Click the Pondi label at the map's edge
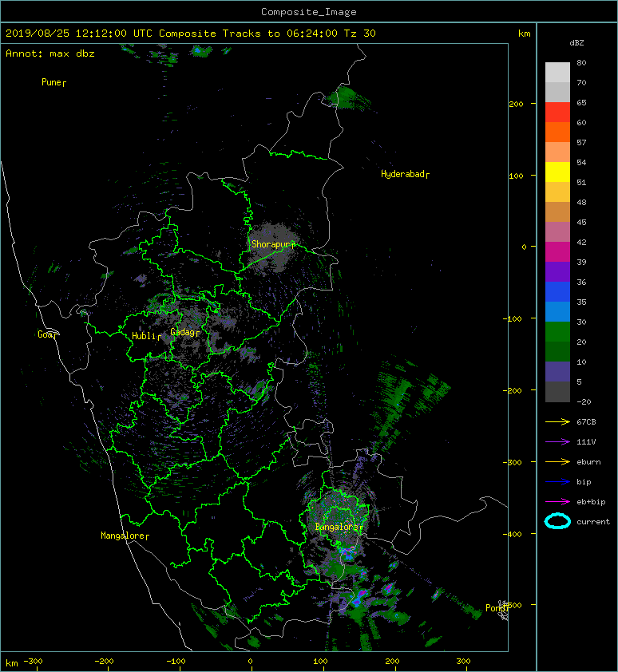618x672 pixels. click(497, 608)
